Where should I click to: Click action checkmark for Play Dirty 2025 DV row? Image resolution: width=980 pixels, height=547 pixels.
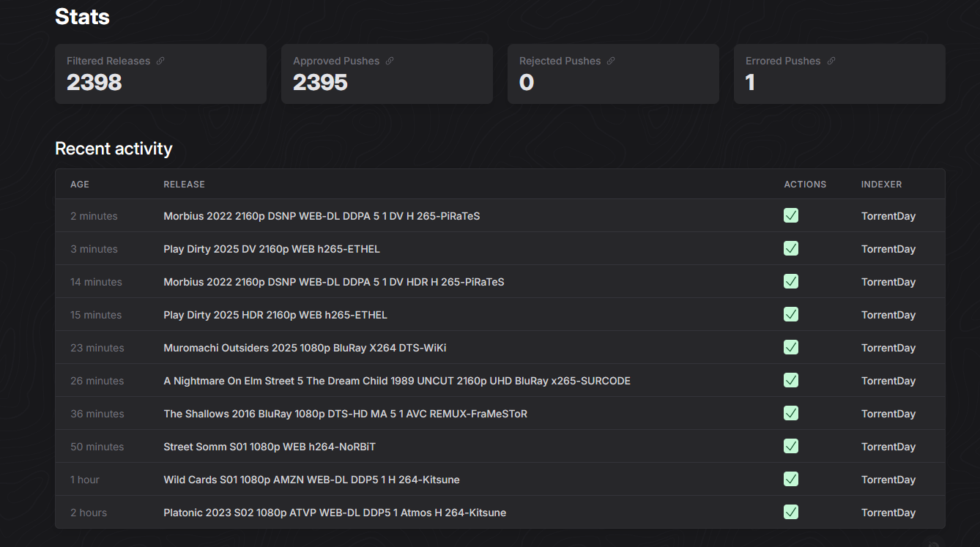(791, 248)
